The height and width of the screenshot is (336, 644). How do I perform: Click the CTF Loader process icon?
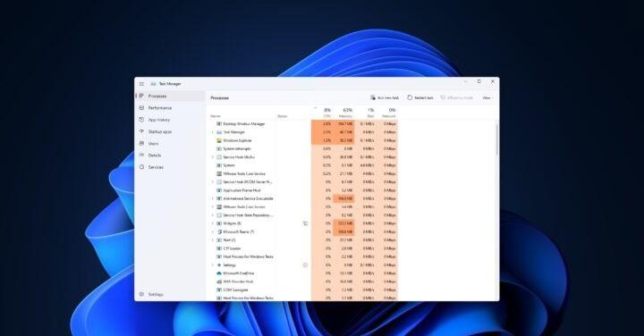click(x=219, y=248)
